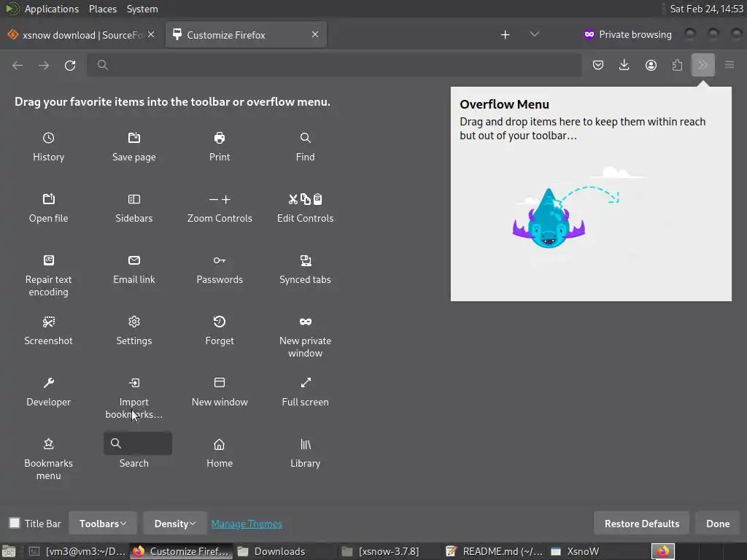Select the Repair text encoding icon

[x=49, y=260]
